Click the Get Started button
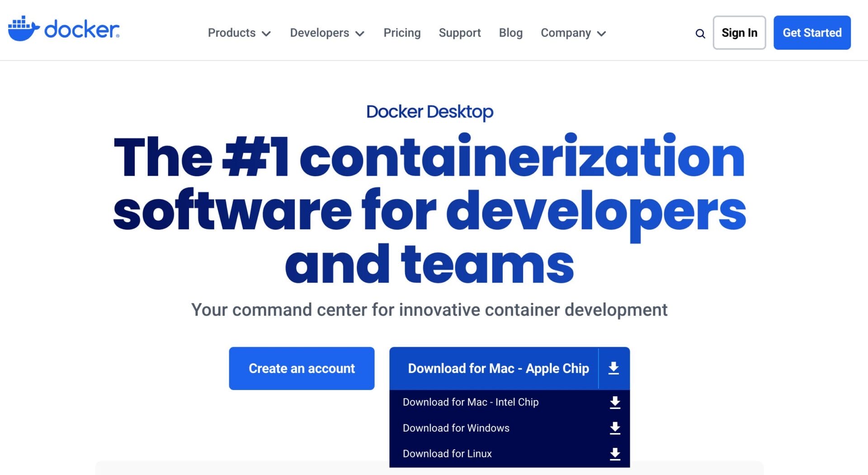868x475 pixels. point(811,33)
